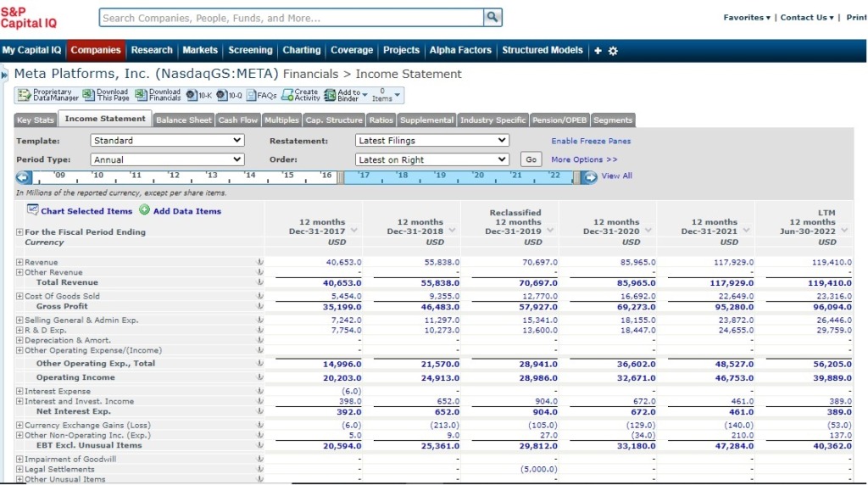Viewport: 868px width, 485px height.
Task: Expand the Cost Of Goods Sold row
Action: pyautogui.click(x=19, y=296)
